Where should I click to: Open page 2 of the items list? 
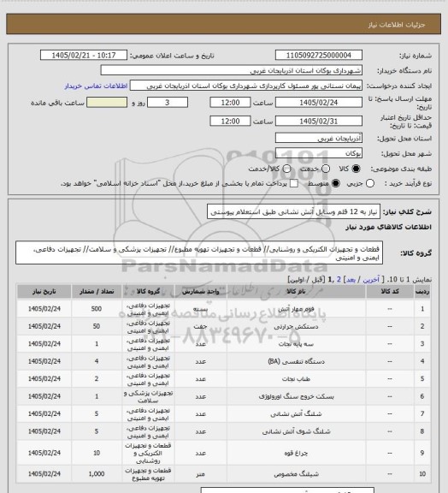pyautogui.click(x=339, y=280)
